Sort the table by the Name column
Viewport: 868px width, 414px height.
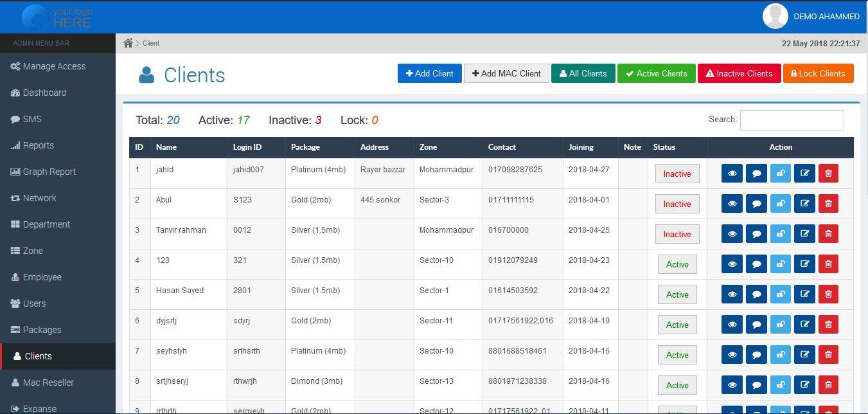coord(166,147)
